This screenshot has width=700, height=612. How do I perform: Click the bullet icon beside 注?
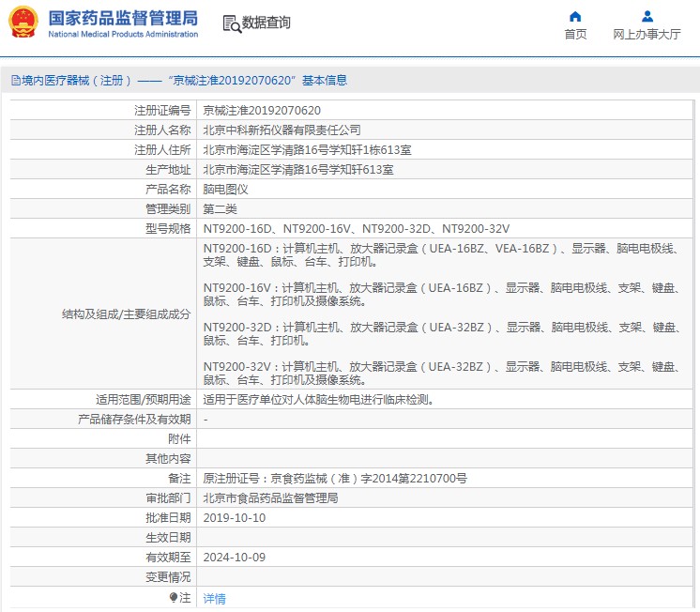tap(174, 597)
